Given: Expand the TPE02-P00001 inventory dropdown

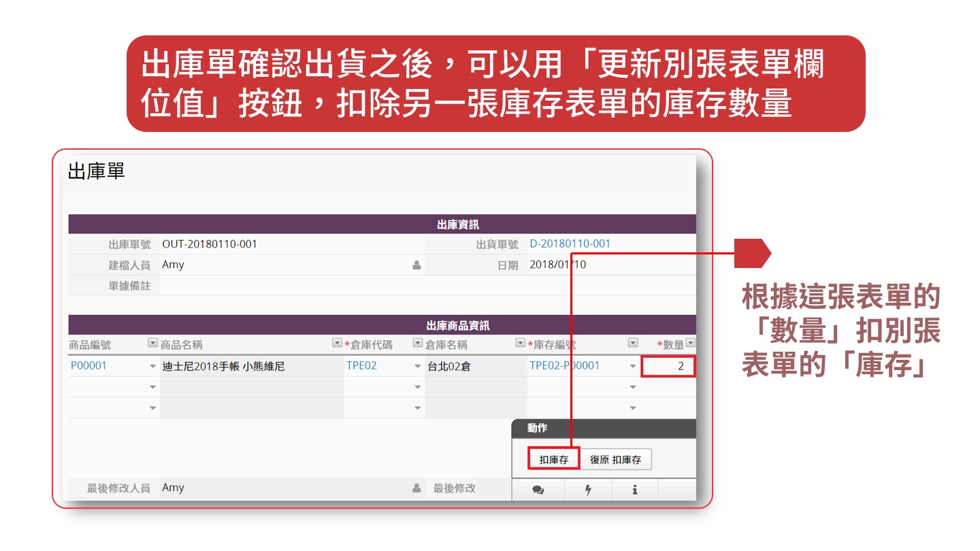Looking at the screenshot, I should pyautogui.click(x=633, y=367).
